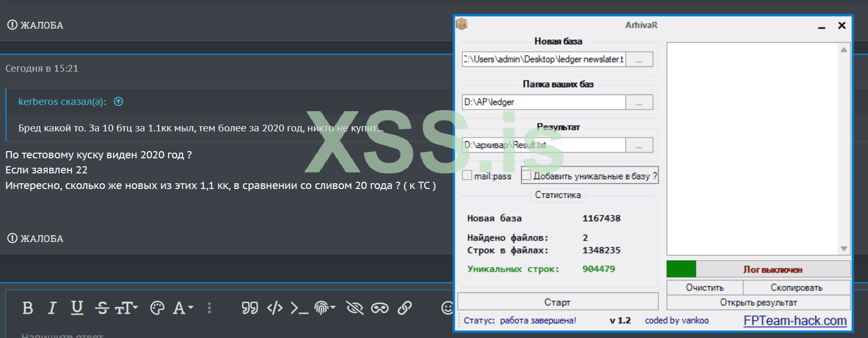Insert a hyperlink with the chain icon

coord(404,308)
